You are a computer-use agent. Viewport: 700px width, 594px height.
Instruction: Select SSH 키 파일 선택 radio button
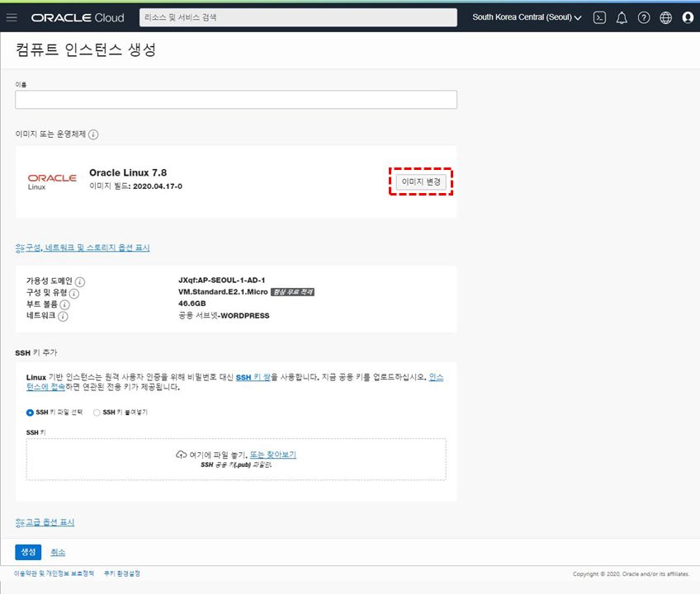pyautogui.click(x=30, y=412)
